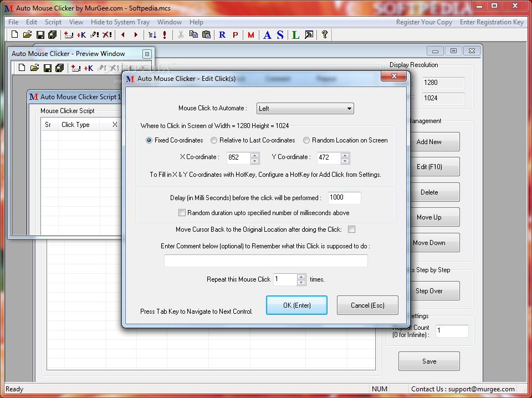The height and width of the screenshot is (398, 532).
Task: Open the Help menu
Action: click(x=196, y=22)
